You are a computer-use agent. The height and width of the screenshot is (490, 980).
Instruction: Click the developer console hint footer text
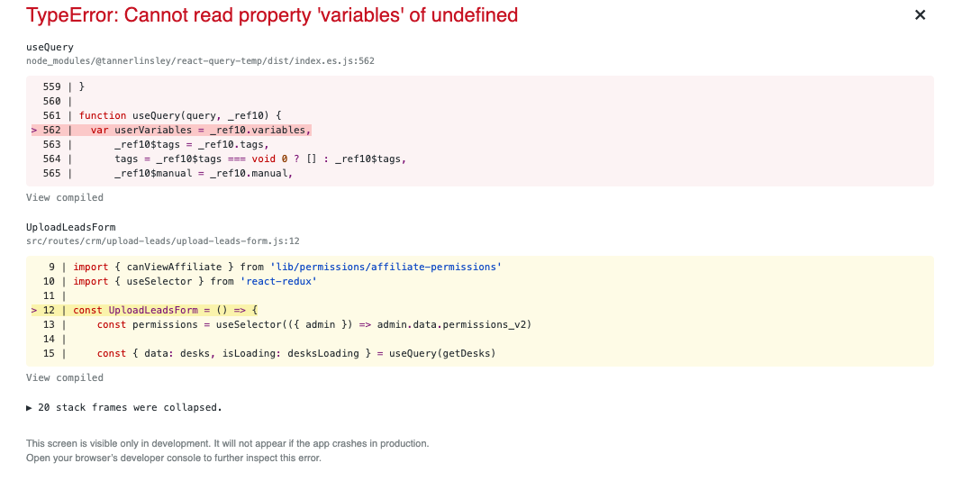(174, 458)
